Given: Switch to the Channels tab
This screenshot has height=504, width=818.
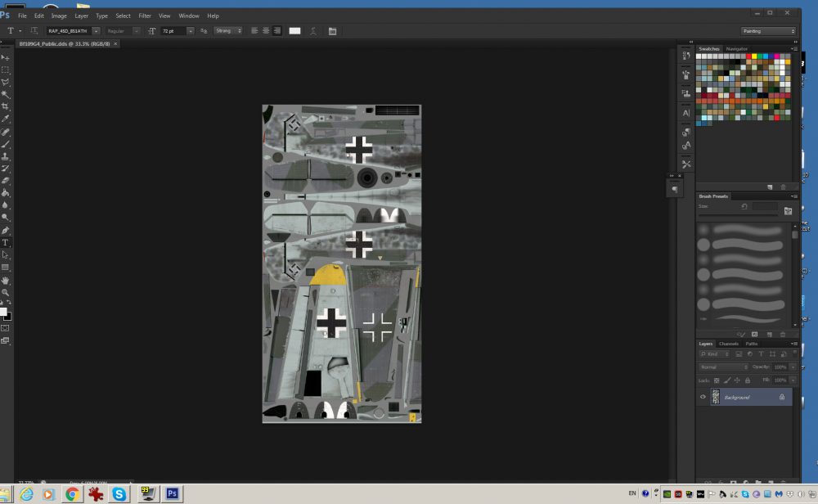Looking at the screenshot, I should (x=728, y=344).
